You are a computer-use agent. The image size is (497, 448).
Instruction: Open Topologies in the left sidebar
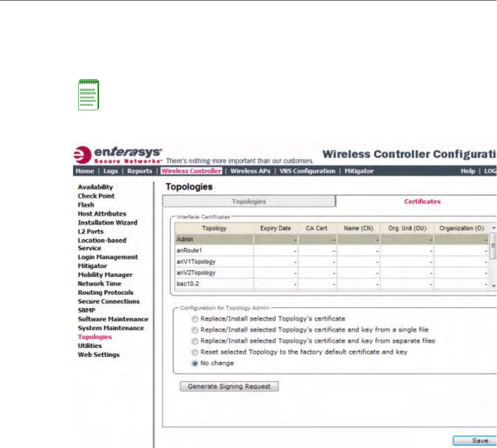tap(95, 337)
